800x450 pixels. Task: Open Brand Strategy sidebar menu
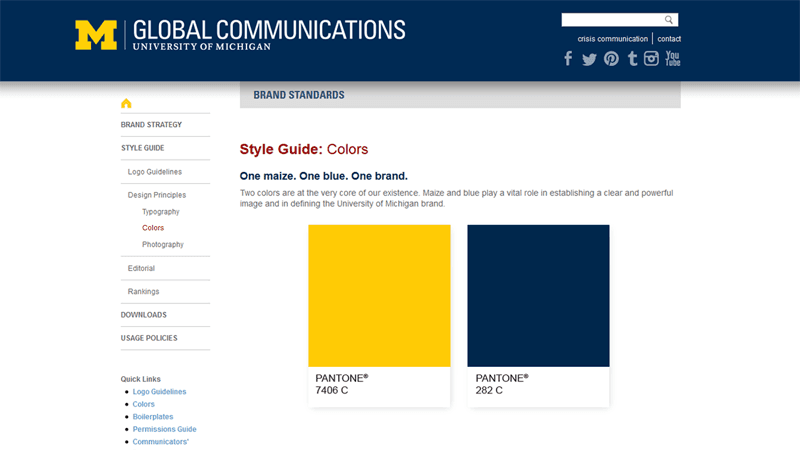click(151, 125)
